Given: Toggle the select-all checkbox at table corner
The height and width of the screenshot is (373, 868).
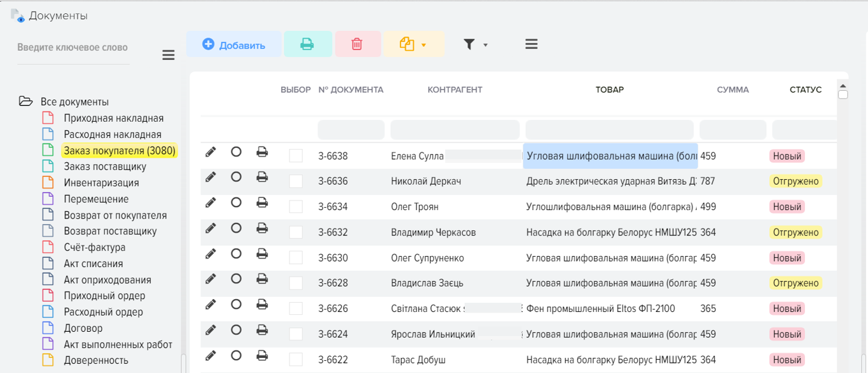Looking at the screenshot, I should click(x=843, y=94).
